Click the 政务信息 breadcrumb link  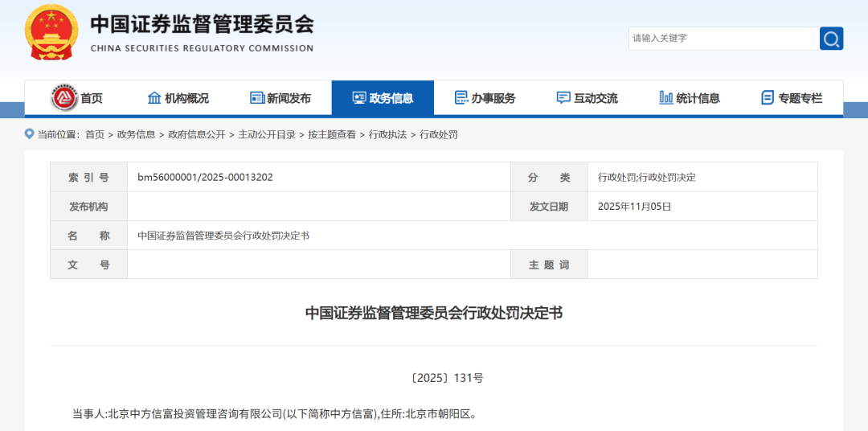click(136, 134)
